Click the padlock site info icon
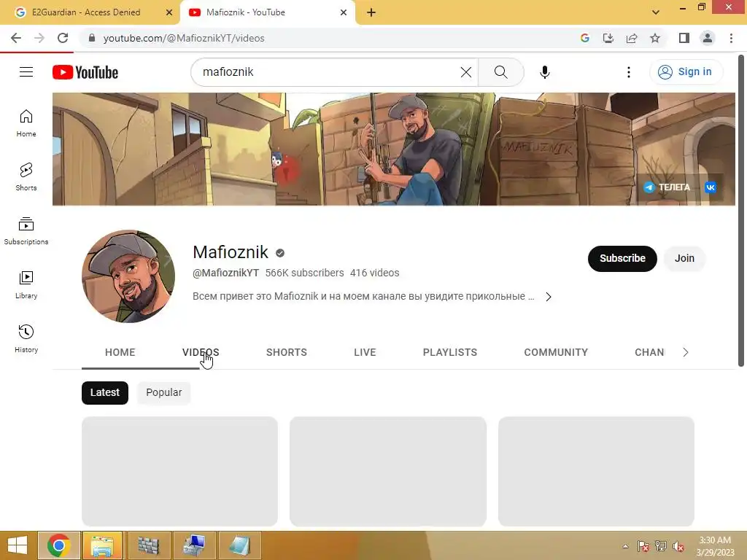Screen dimensions: 747x560 point(92,38)
